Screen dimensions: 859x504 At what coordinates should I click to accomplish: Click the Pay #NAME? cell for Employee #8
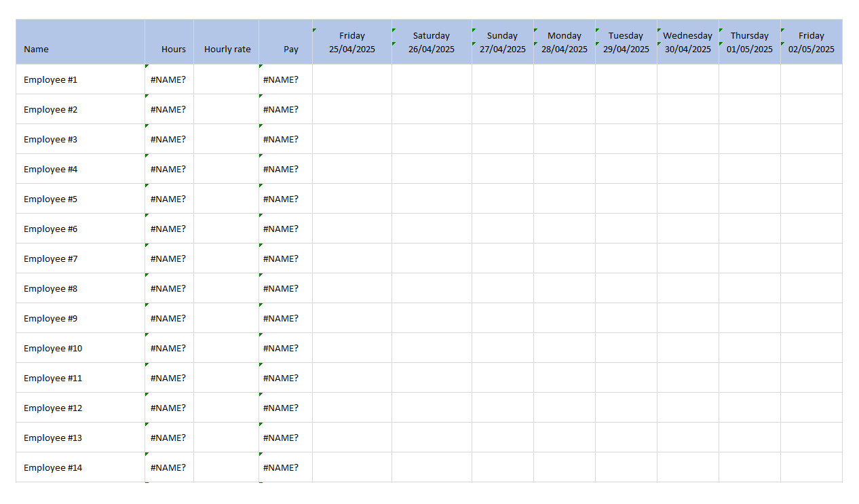point(286,288)
